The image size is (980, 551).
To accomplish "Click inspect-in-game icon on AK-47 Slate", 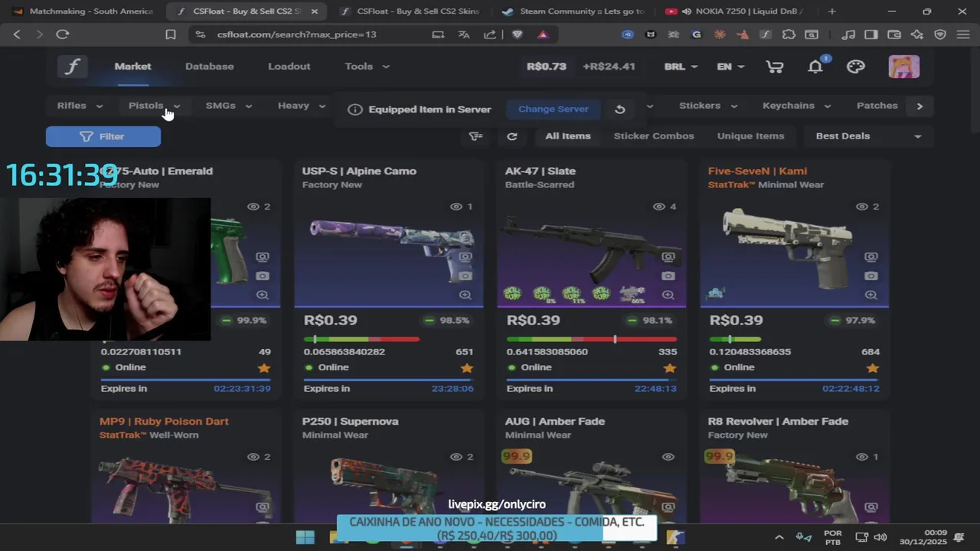I will [x=668, y=257].
